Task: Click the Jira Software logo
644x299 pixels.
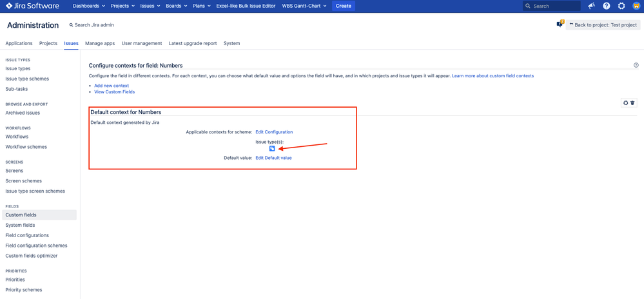Action: point(32,6)
